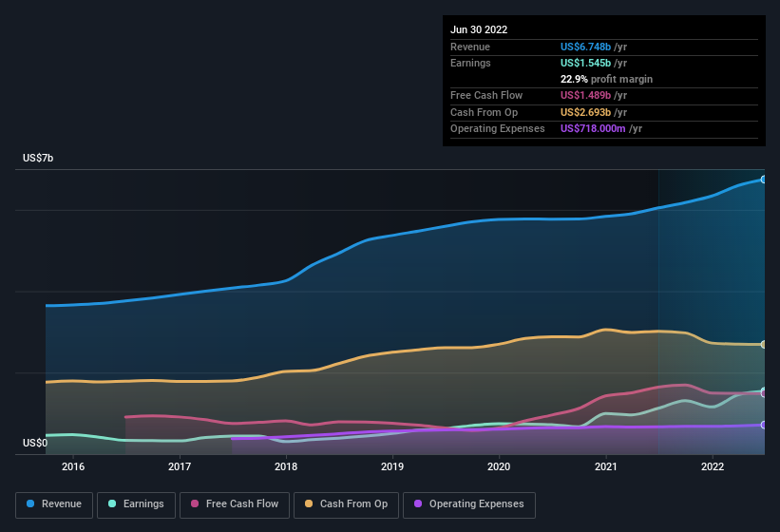Hide the Operating Expenses series
Image resolution: width=780 pixels, height=532 pixels.
[469, 504]
